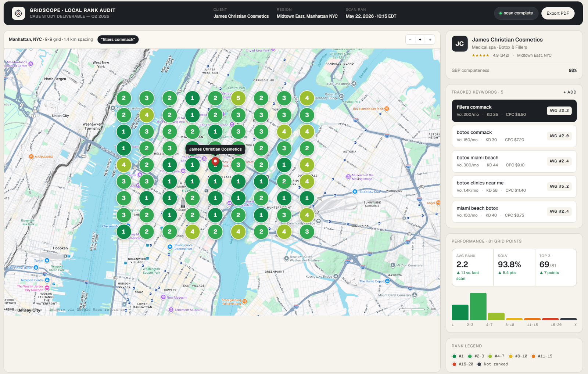The width and height of the screenshot is (588, 374).
Task: Select the fillers commack keyword card
Action: tap(514, 111)
